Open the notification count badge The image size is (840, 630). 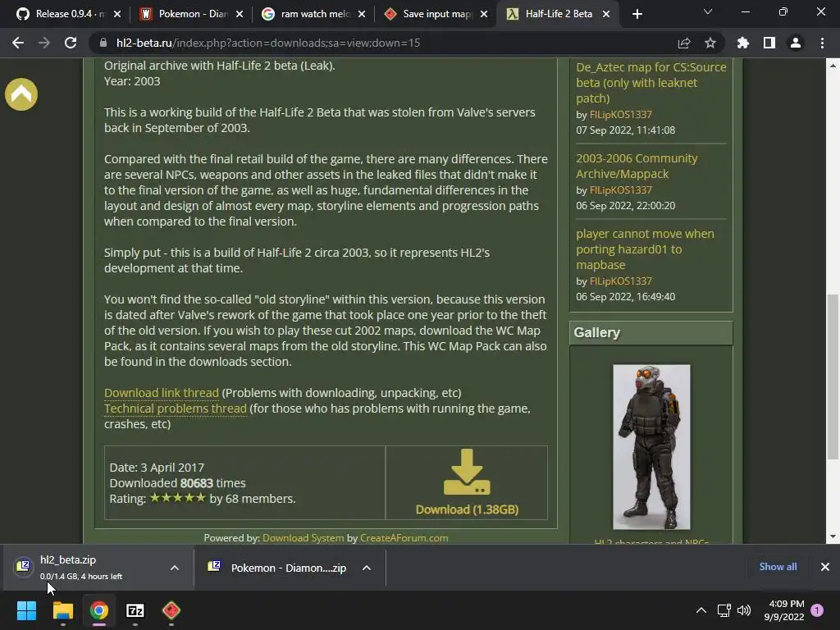(x=817, y=610)
